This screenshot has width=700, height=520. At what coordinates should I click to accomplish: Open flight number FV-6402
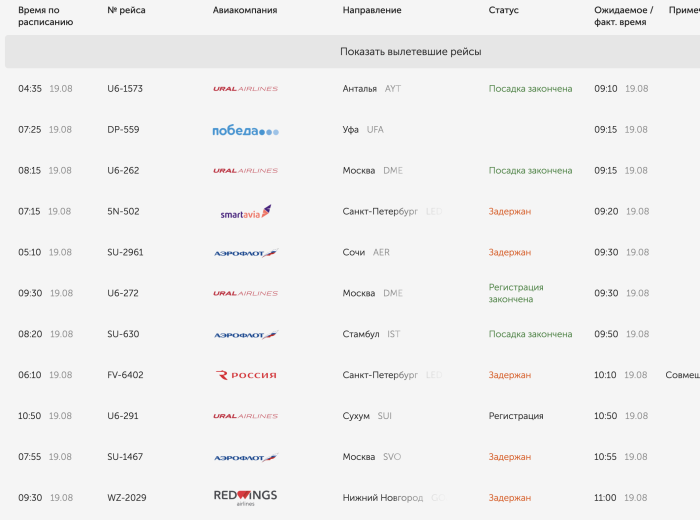pyautogui.click(x=125, y=375)
